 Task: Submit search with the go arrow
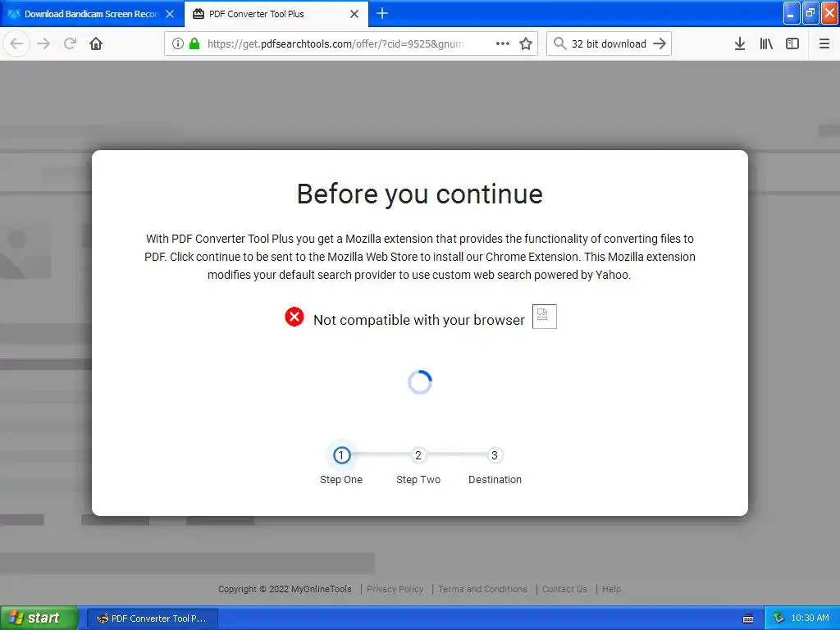coord(660,44)
